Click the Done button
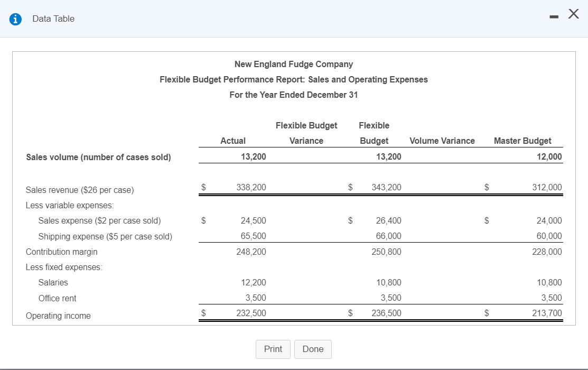The width and height of the screenshot is (588, 370). [x=313, y=349]
